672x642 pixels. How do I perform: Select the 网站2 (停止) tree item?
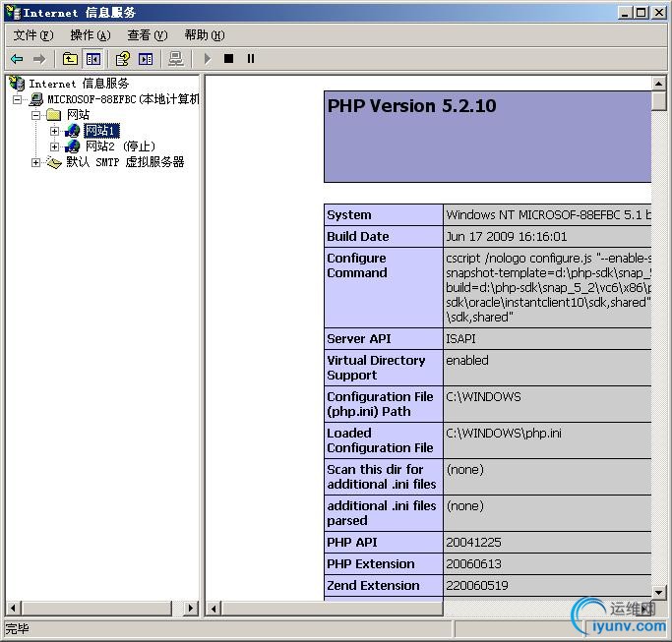pyautogui.click(x=120, y=146)
